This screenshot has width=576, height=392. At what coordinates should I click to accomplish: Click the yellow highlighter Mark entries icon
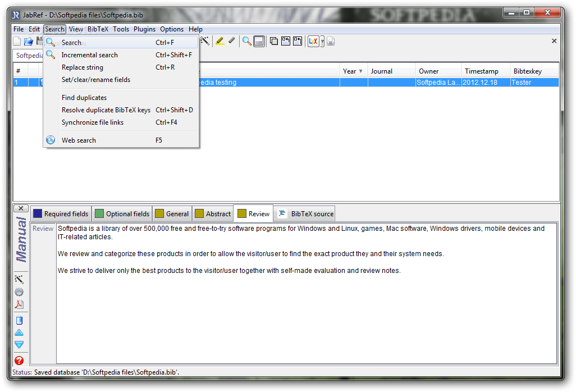coord(220,41)
